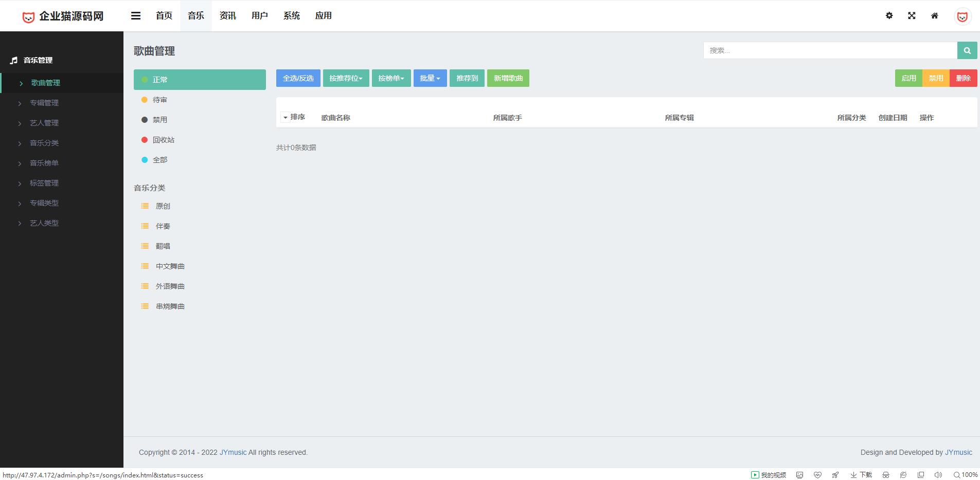Viewport: 980px width, 480px height.
Task: Click list icon next to 串烧舞曲
Action: [x=145, y=306]
